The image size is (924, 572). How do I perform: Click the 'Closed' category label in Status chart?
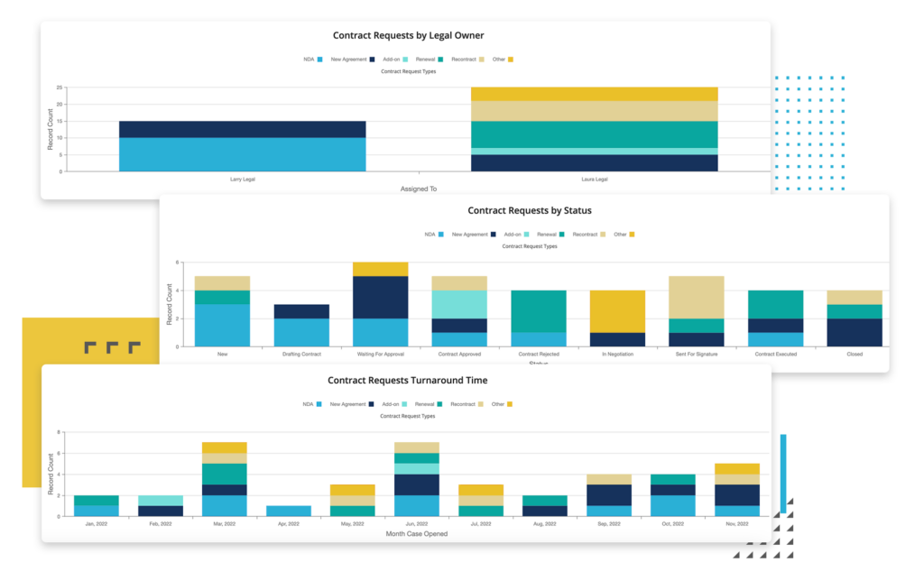[x=855, y=355]
